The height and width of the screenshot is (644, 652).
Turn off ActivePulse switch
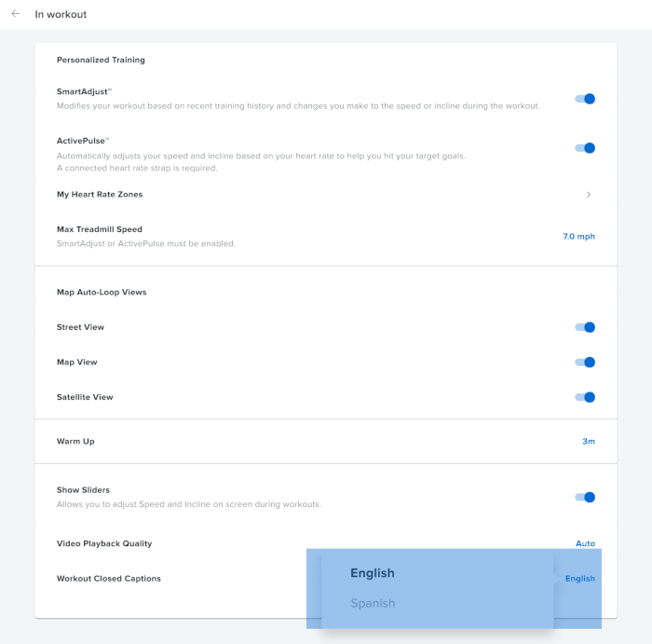[x=585, y=148]
